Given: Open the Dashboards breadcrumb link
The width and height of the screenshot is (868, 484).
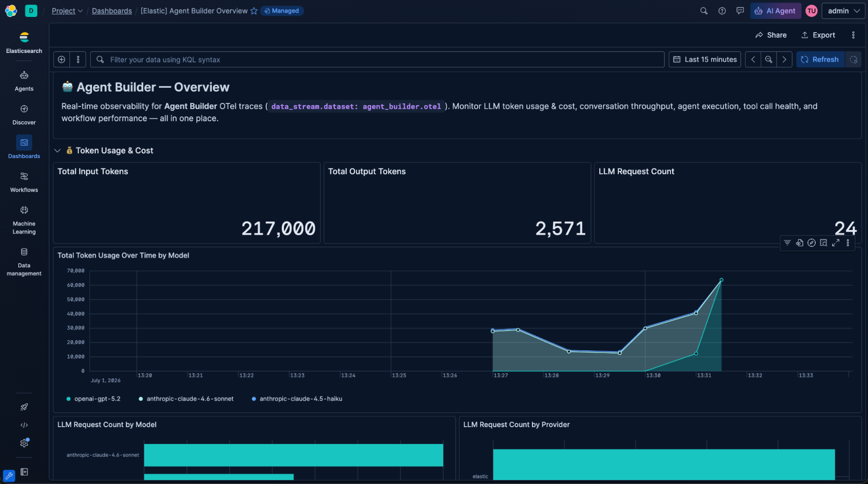Looking at the screenshot, I should 112,11.
